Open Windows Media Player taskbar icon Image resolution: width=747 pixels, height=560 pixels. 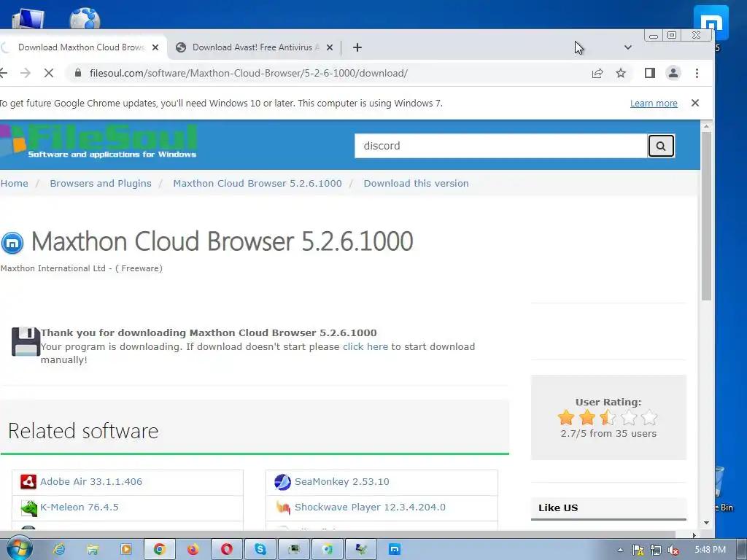[125, 550]
